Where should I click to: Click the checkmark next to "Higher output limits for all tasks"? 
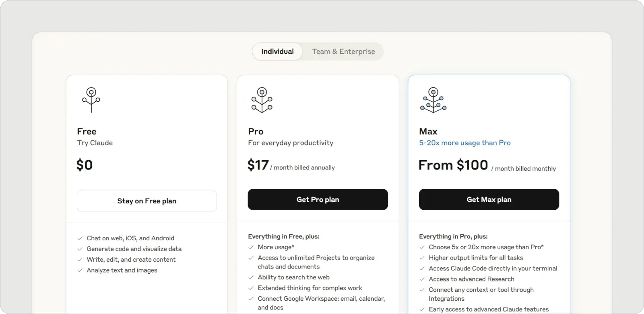[x=421, y=258]
